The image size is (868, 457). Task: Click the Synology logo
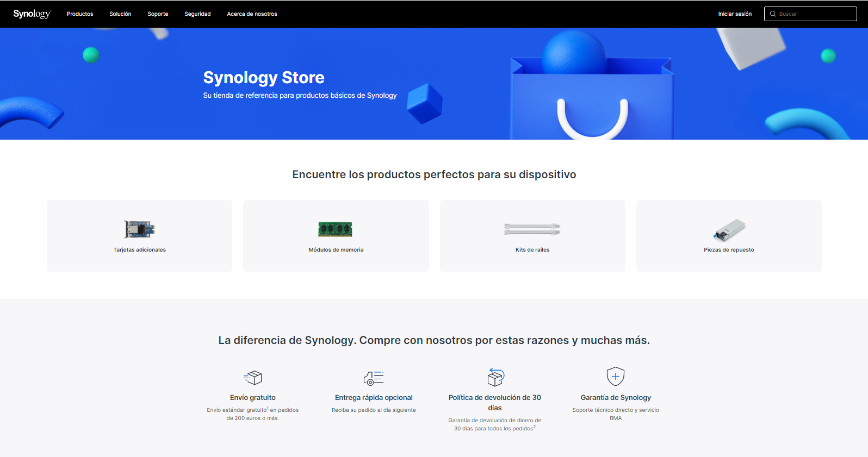pyautogui.click(x=32, y=14)
